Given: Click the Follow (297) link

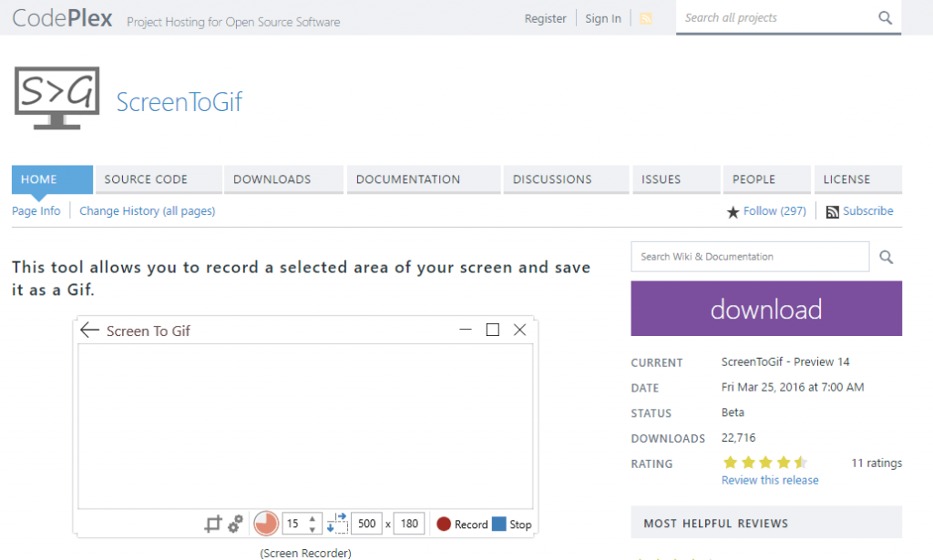Looking at the screenshot, I should click(x=774, y=211).
